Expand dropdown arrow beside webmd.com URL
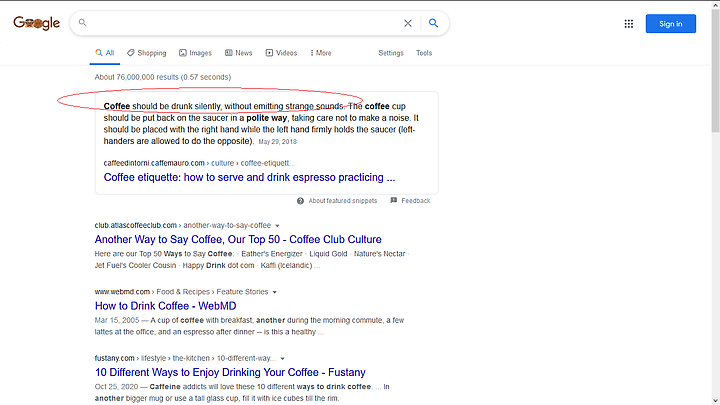The image size is (720, 405). [x=275, y=292]
